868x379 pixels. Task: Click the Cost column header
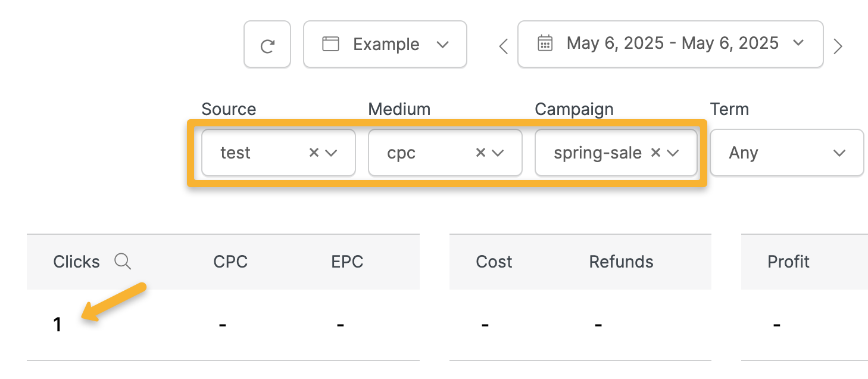click(494, 262)
